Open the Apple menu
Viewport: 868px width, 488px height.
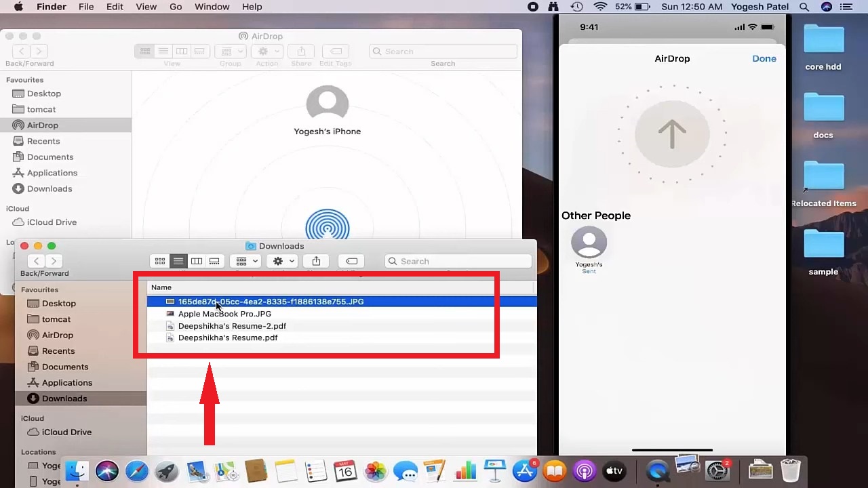pyautogui.click(x=18, y=7)
